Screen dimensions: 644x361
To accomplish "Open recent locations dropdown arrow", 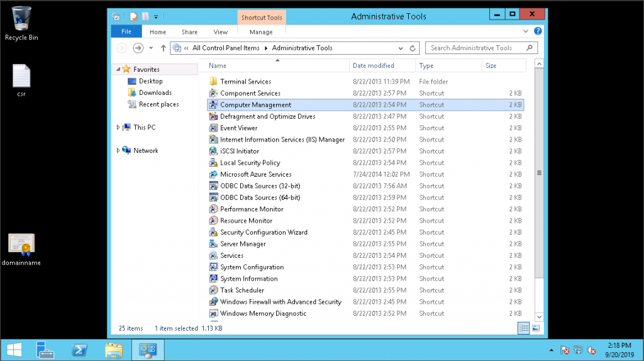I will [x=151, y=48].
